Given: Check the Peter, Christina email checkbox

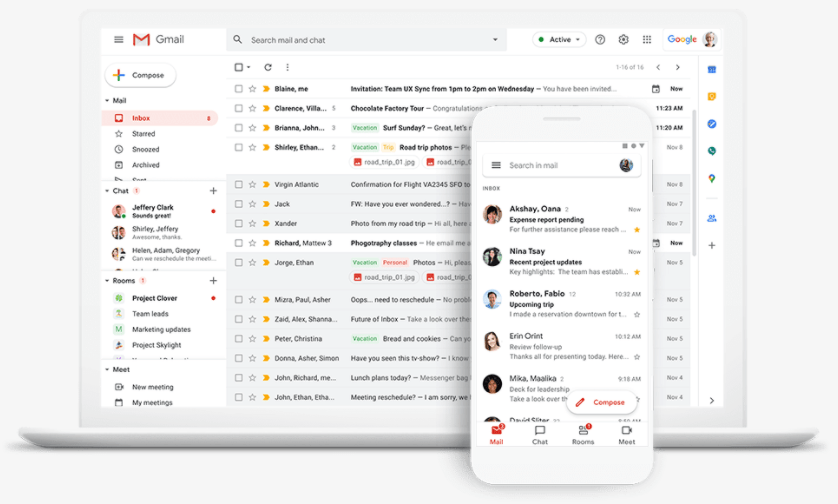Looking at the screenshot, I should click(238, 339).
